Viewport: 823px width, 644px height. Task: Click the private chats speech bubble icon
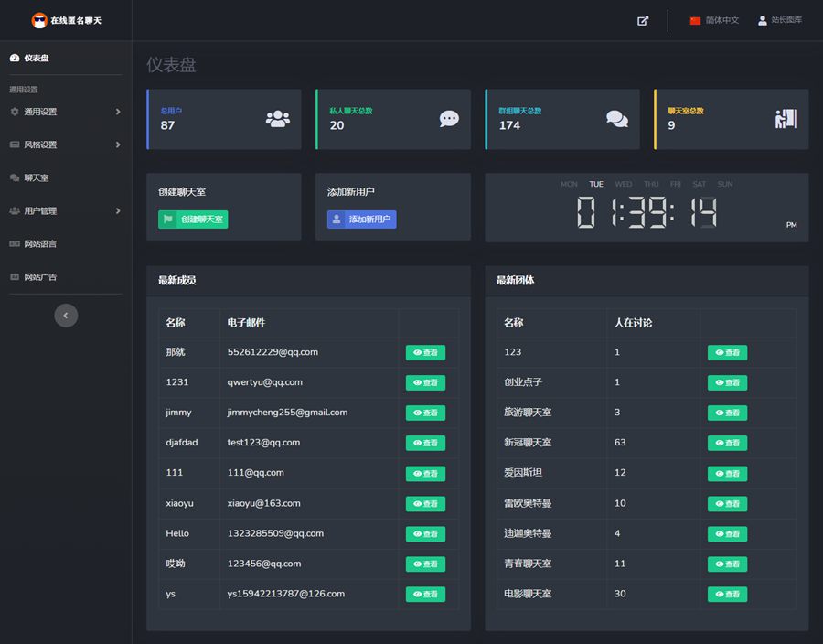pos(448,119)
